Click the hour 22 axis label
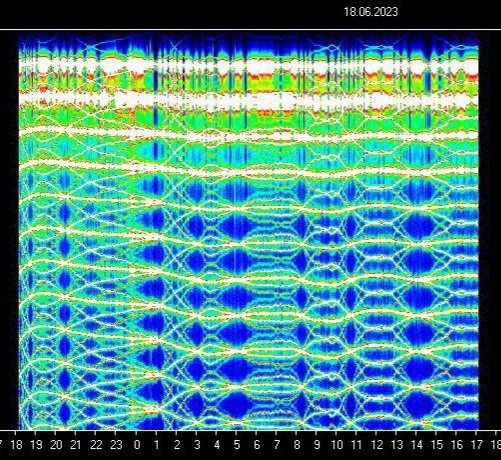The image size is (501, 460). coord(96,445)
